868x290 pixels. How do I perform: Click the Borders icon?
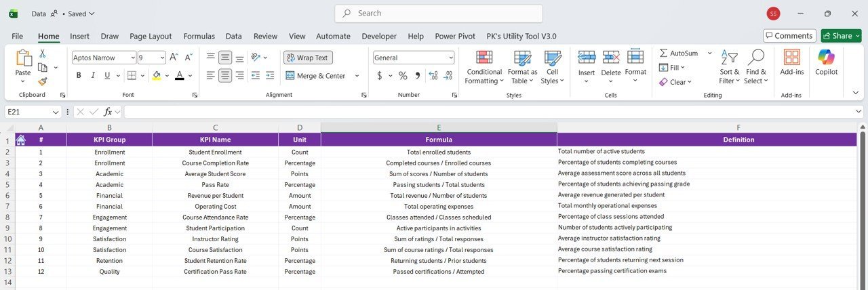[132, 75]
